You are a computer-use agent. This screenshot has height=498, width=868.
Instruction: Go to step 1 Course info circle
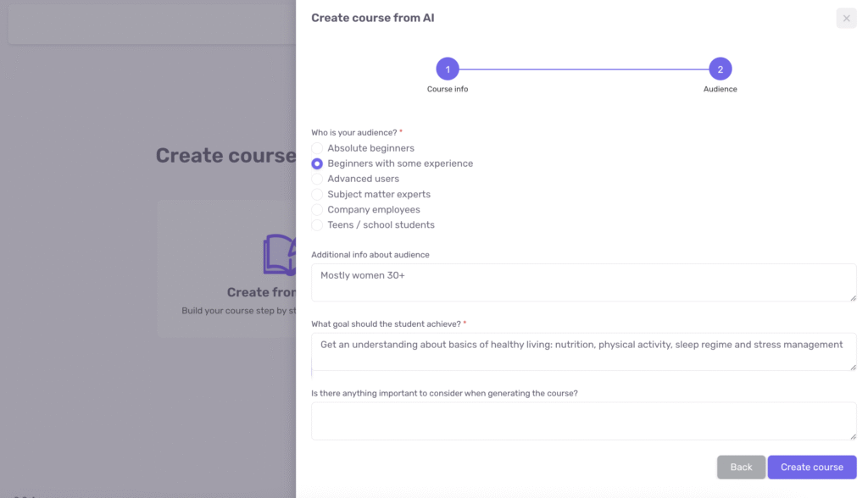pos(448,69)
